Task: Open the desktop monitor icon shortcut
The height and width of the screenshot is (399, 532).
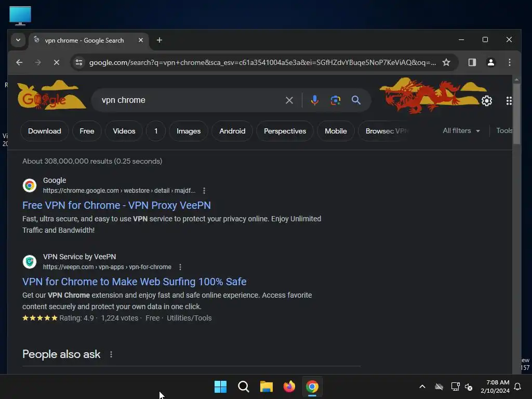Action: point(20,16)
